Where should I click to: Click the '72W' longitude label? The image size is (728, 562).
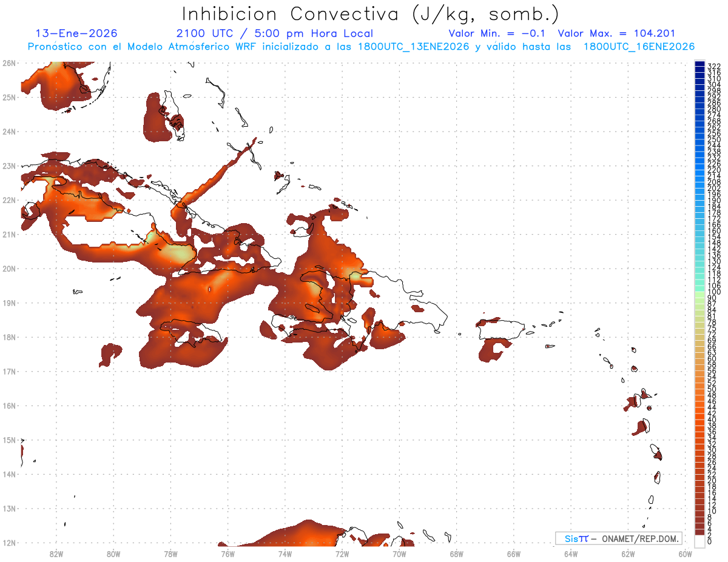pyautogui.click(x=342, y=554)
